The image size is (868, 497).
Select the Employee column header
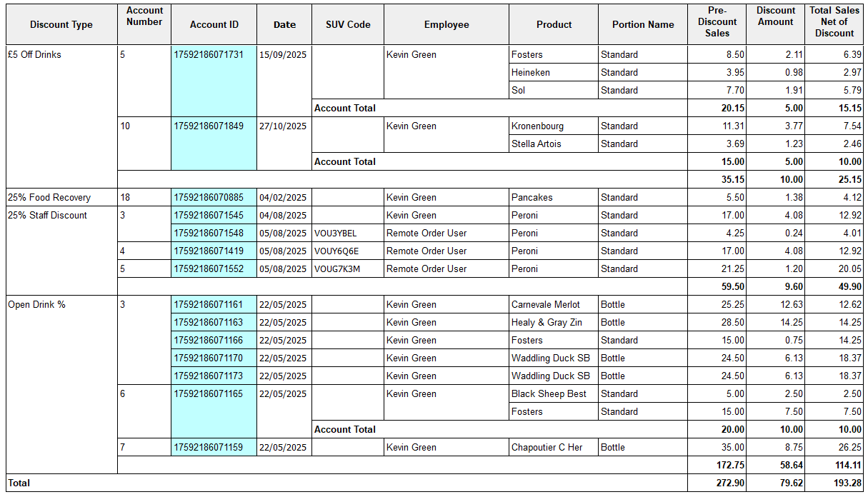[447, 25]
